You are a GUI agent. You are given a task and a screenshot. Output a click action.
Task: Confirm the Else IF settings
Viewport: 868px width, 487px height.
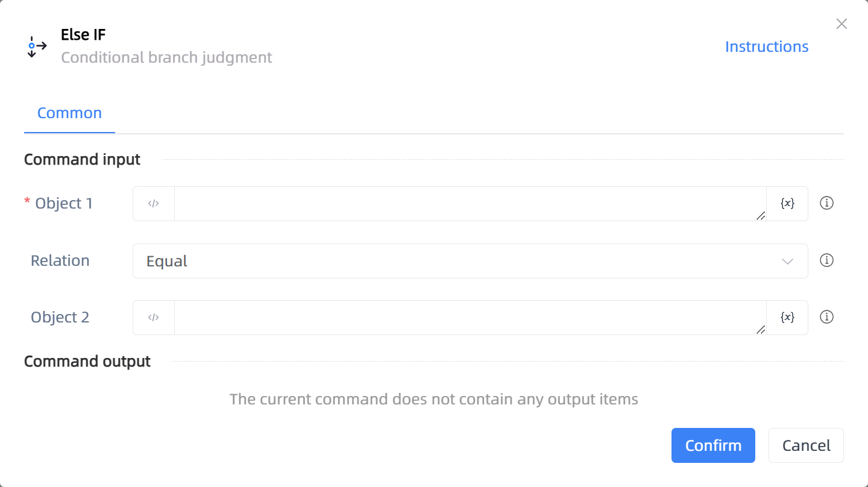pyautogui.click(x=713, y=445)
